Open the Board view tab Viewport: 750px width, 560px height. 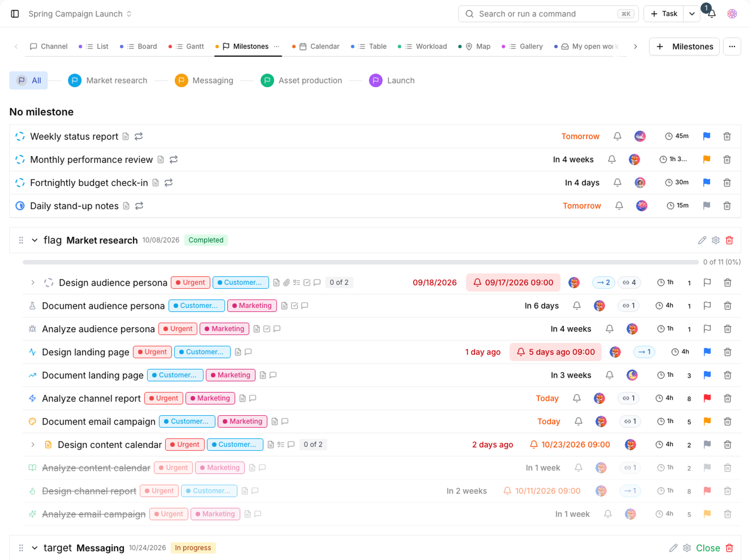click(x=142, y=46)
